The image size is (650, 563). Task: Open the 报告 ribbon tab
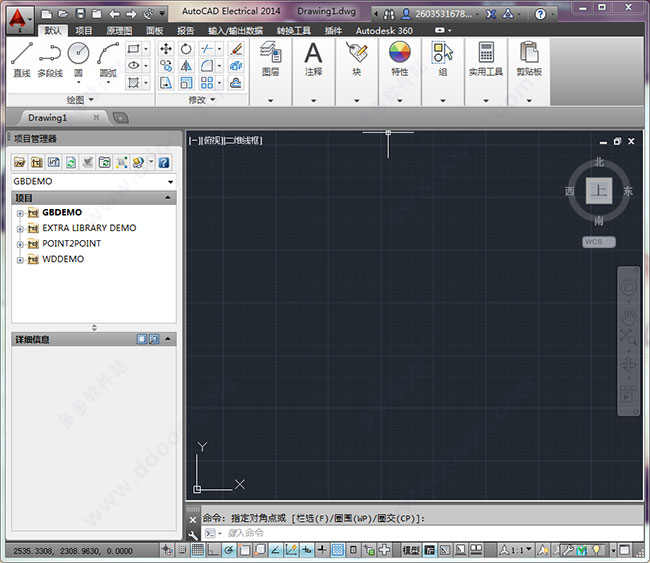coord(186,30)
